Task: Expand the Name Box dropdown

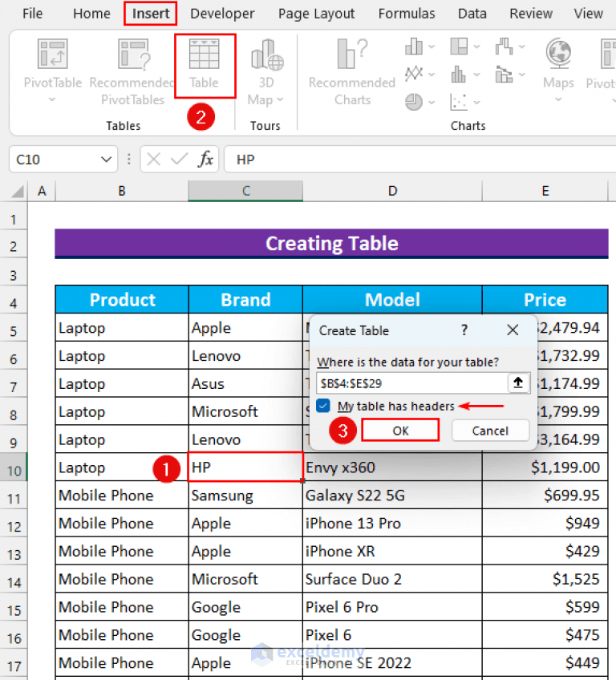Action: (107, 160)
